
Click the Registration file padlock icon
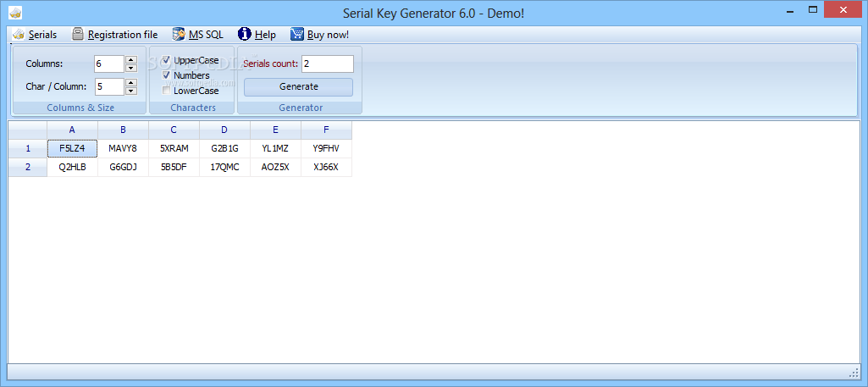coord(78,35)
